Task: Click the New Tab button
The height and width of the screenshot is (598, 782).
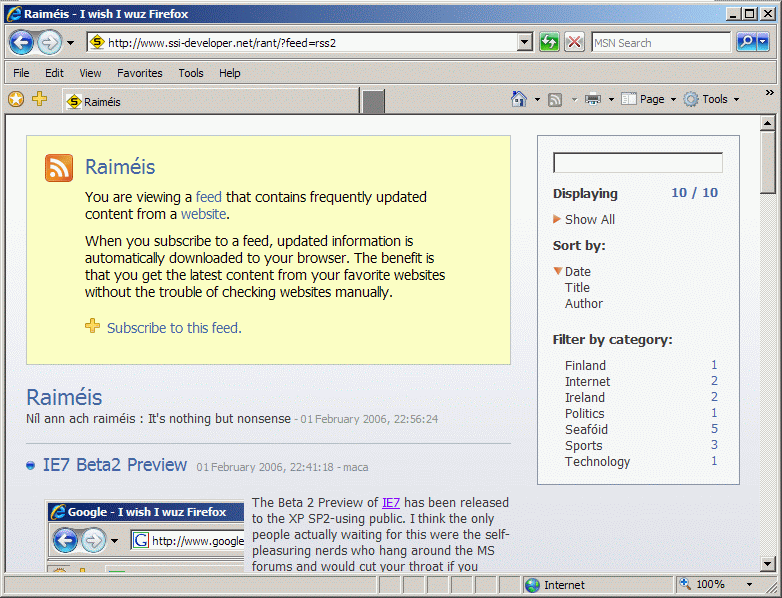Action: click(373, 101)
